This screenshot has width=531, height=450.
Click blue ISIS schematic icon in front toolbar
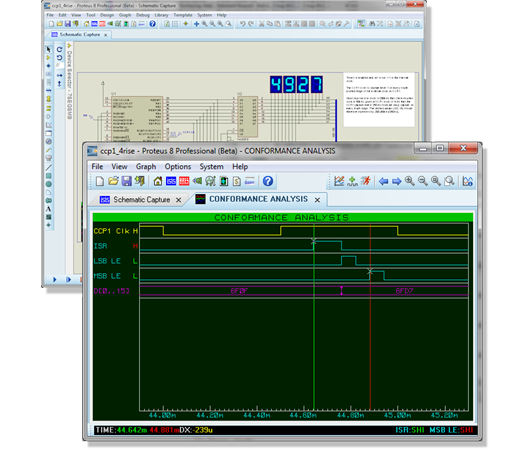click(x=171, y=181)
